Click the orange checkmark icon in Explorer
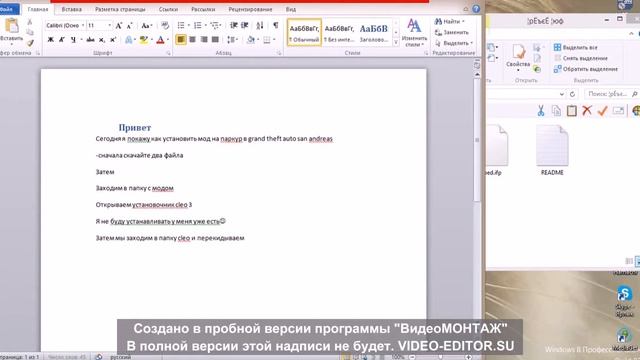 tap(602, 110)
